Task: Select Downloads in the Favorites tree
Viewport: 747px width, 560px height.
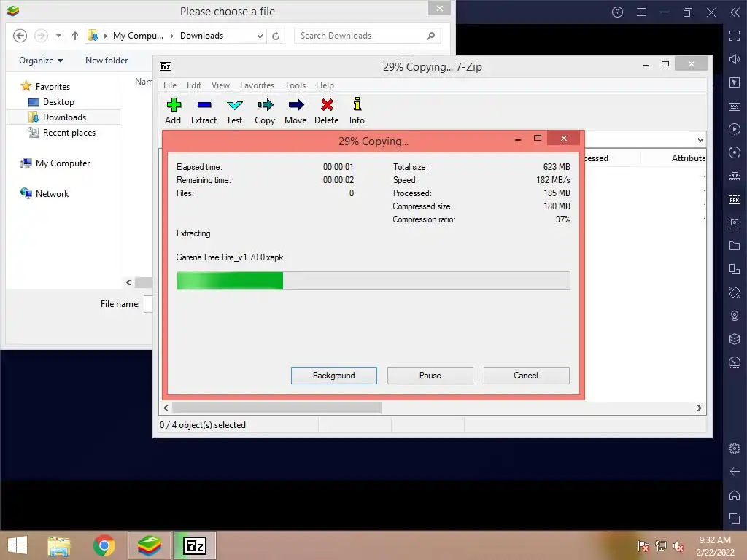Action: tap(64, 117)
